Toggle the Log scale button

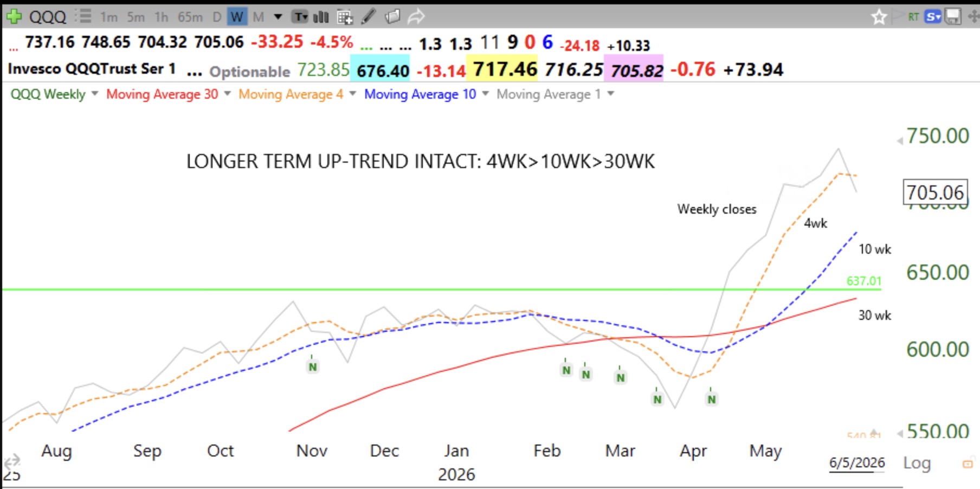(917, 463)
